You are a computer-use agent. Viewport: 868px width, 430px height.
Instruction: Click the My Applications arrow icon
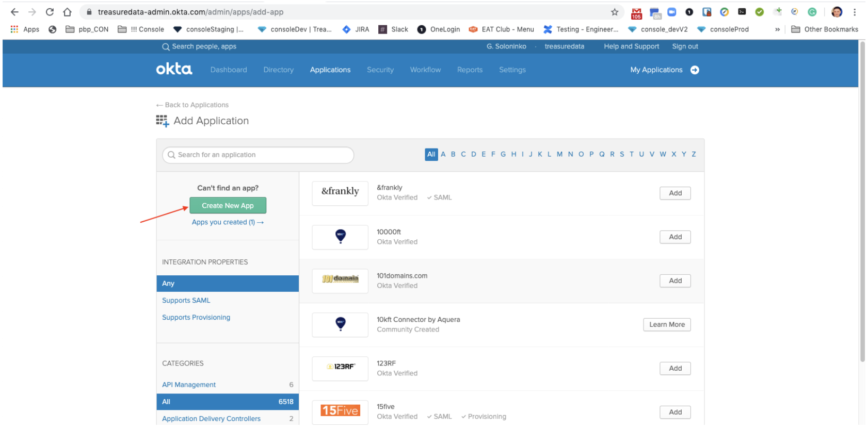[695, 70]
